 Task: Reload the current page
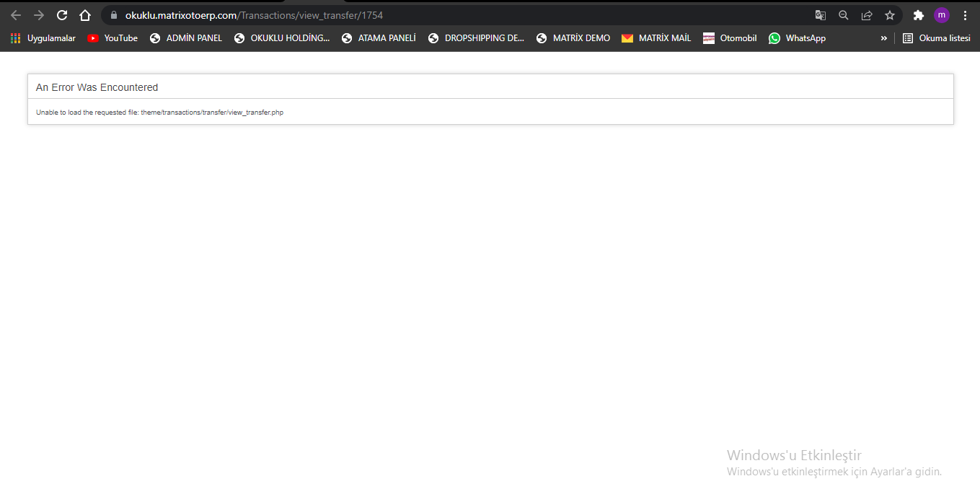62,15
